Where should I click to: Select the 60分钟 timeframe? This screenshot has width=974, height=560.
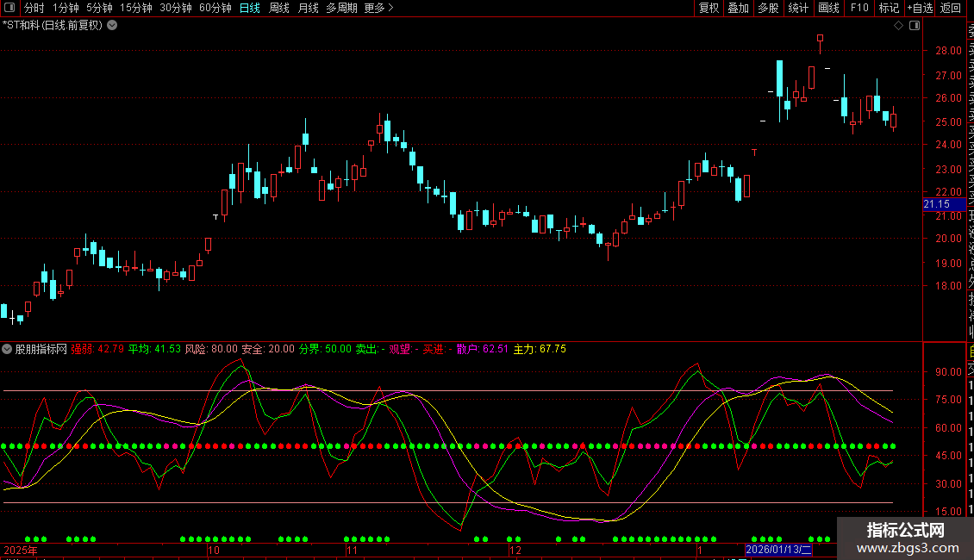coord(215,8)
